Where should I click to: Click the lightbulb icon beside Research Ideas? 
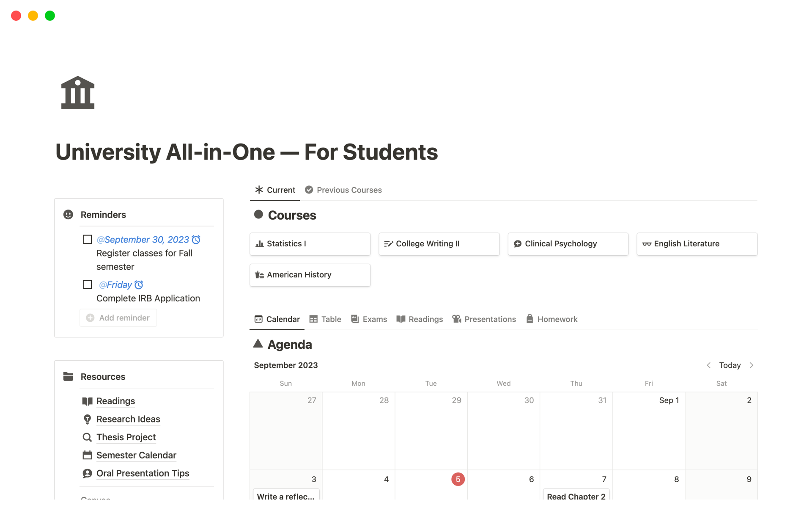click(x=87, y=419)
